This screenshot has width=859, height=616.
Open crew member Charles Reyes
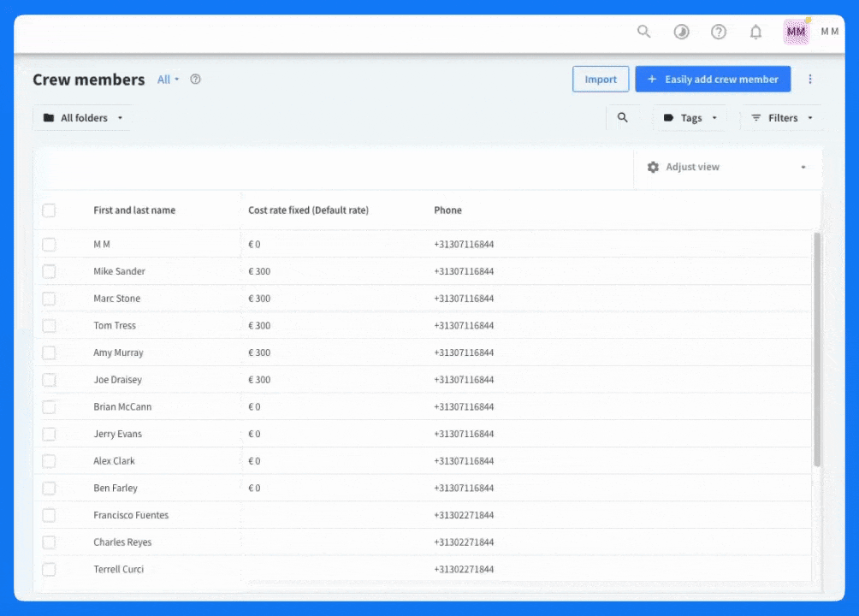pos(122,542)
